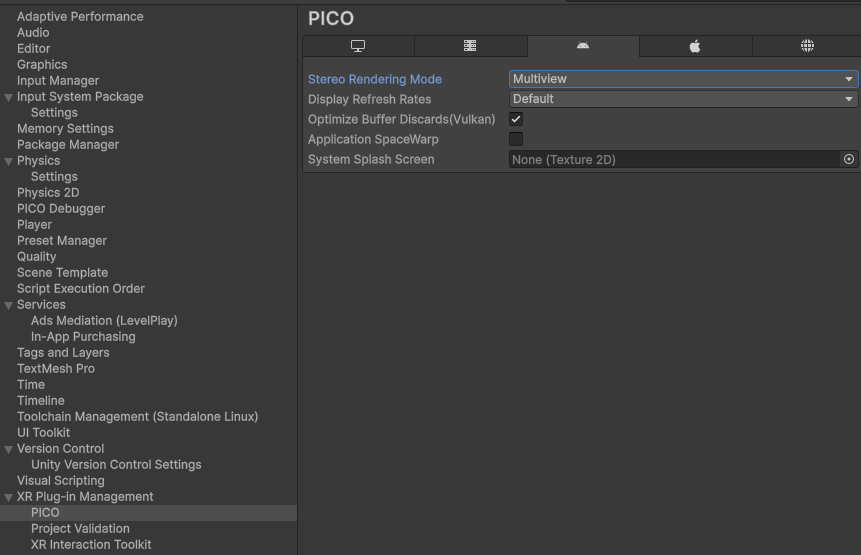Screen dimensions: 861x555
Task: Open XR Interaction Toolkit settings
Action: 91,544
